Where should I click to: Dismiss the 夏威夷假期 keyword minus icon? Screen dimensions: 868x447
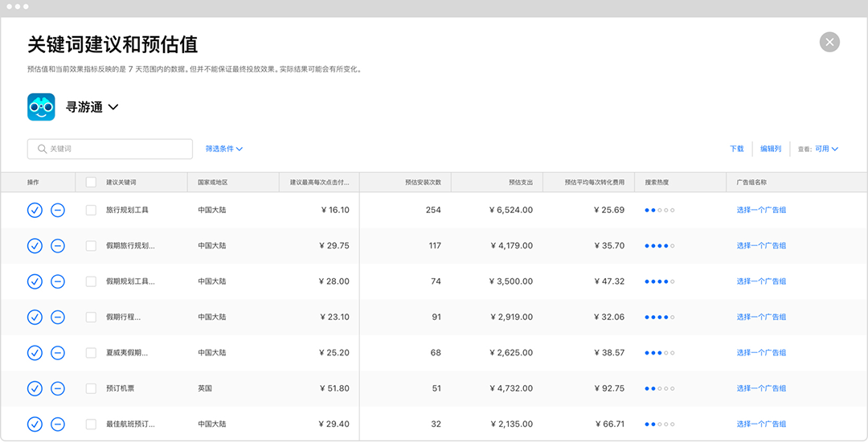click(x=58, y=353)
